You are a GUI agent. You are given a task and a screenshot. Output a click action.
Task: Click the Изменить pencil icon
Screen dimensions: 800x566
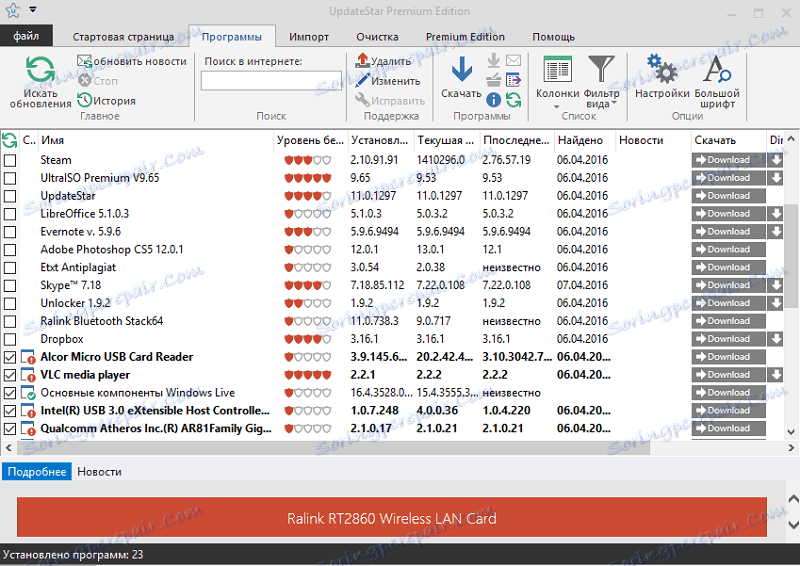[362, 81]
